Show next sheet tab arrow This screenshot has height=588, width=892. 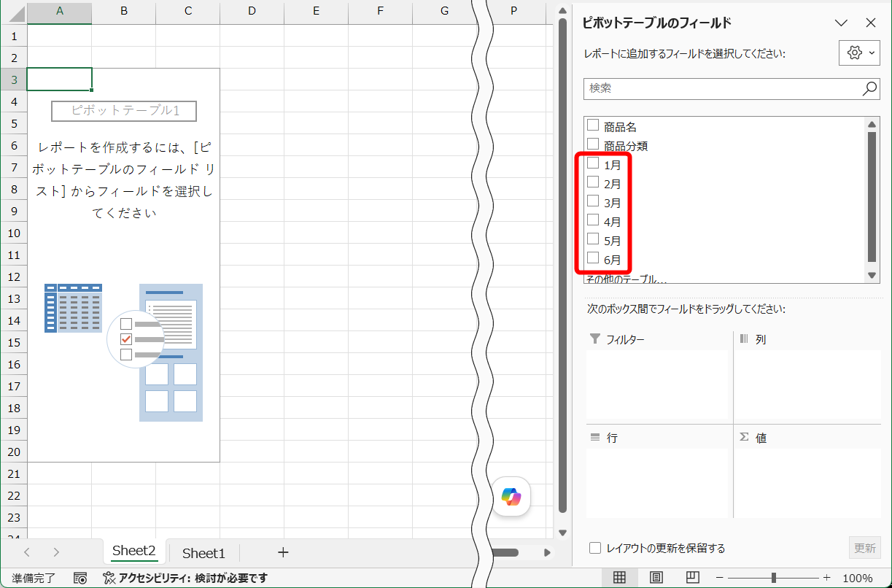(x=56, y=552)
